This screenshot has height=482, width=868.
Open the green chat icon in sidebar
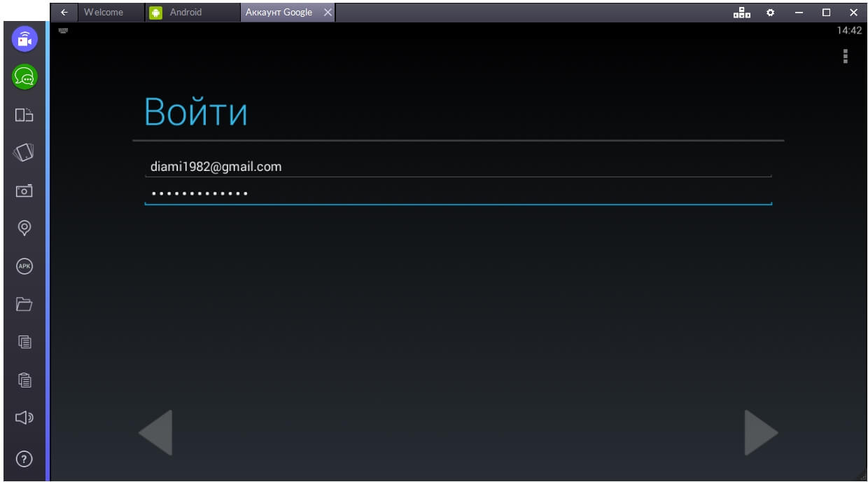24,77
